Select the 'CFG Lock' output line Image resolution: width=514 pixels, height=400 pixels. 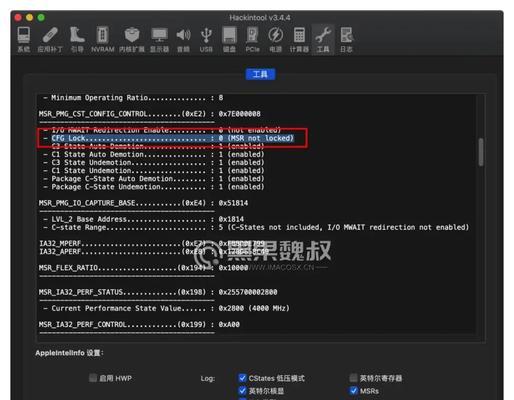[x=168, y=138]
